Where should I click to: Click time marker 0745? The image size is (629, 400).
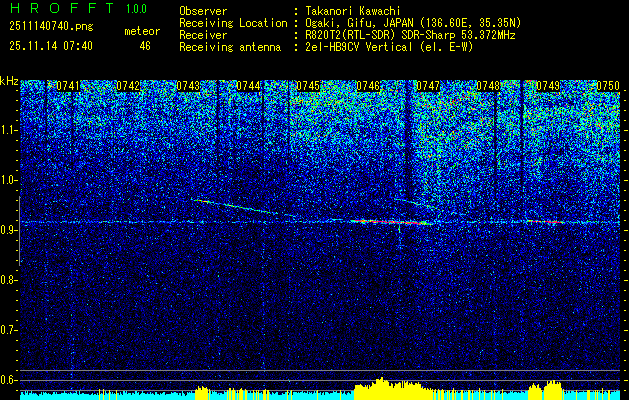click(x=308, y=86)
